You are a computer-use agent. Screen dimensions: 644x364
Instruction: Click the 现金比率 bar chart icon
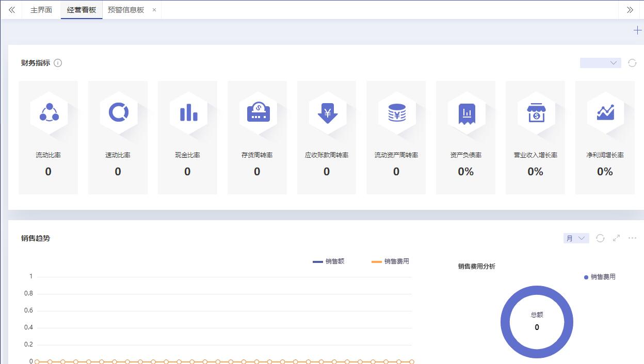[188, 113]
